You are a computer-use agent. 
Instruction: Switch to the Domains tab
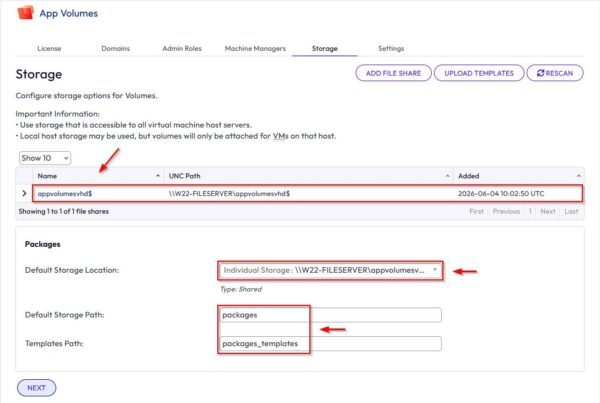tap(116, 49)
